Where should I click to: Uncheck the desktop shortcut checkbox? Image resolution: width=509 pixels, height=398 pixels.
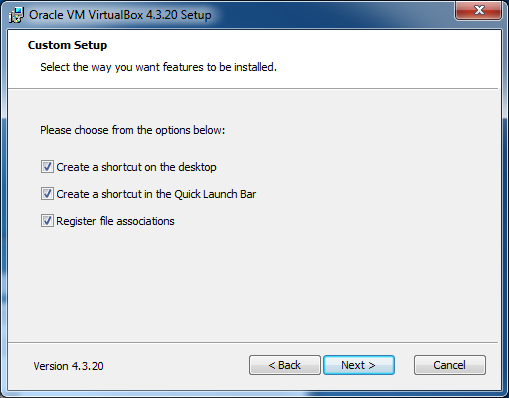(47, 167)
